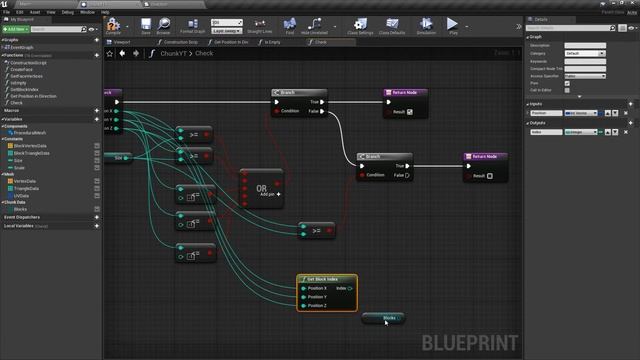This screenshot has height=360, width=640.
Task: Open the Asset menu
Action: pyautogui.click(x=35, y=12)
